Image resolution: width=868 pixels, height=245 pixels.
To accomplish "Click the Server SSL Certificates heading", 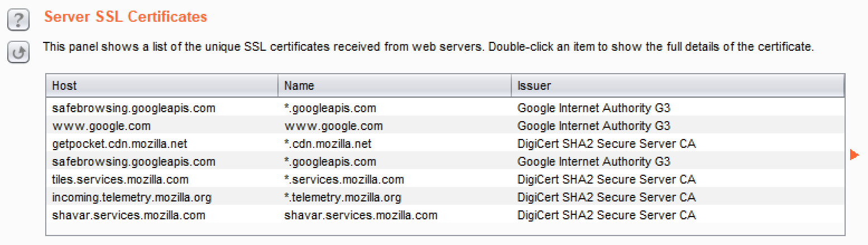I will click(x=126, y=17).
